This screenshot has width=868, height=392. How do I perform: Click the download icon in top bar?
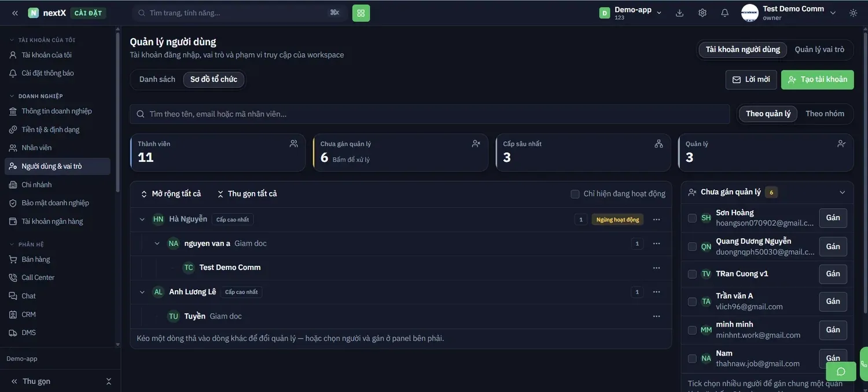click(680, 13)
